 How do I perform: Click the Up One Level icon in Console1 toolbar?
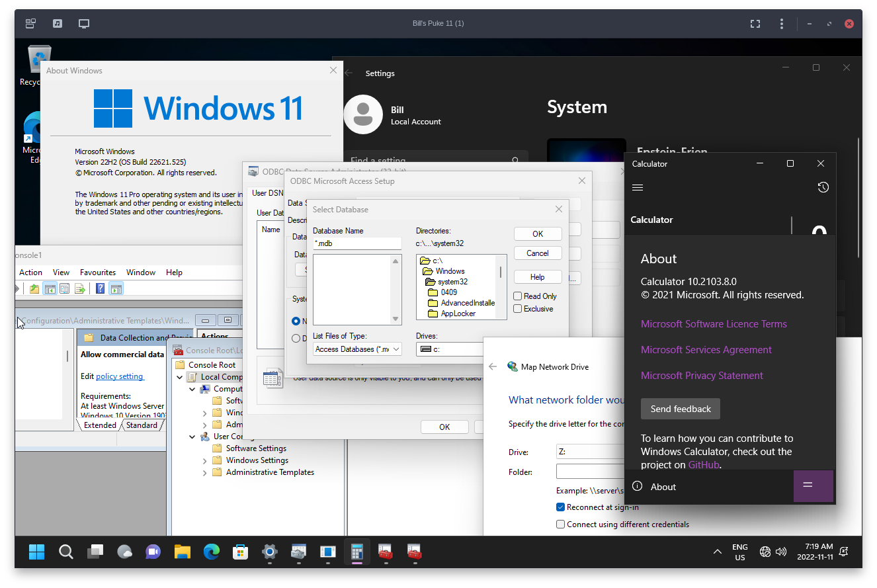tap(34, 288)
